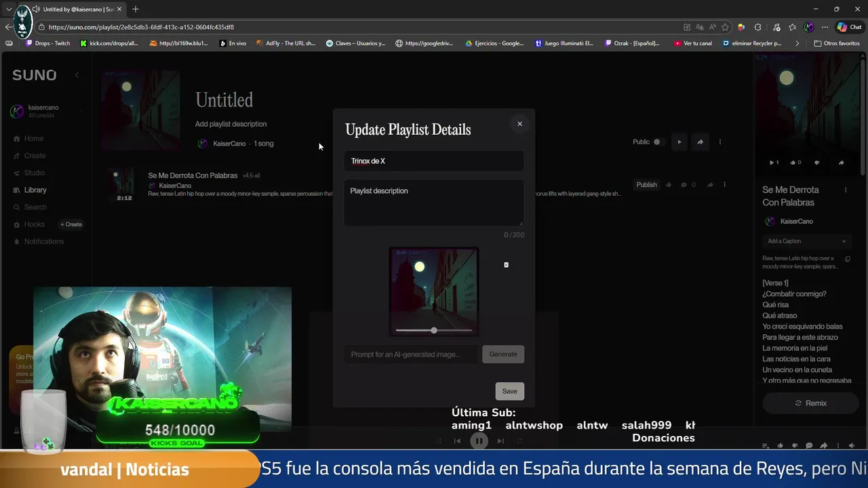868x488 pixels.
Task: Toggle player volume speaker icon
Action: pyautogui.click(x=852, y=446)
